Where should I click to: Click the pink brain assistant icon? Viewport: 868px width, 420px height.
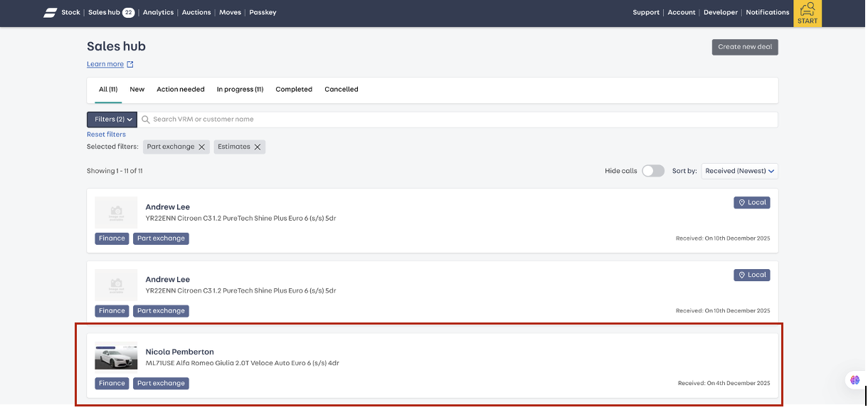pyautogui.click(x=855, y=380)
